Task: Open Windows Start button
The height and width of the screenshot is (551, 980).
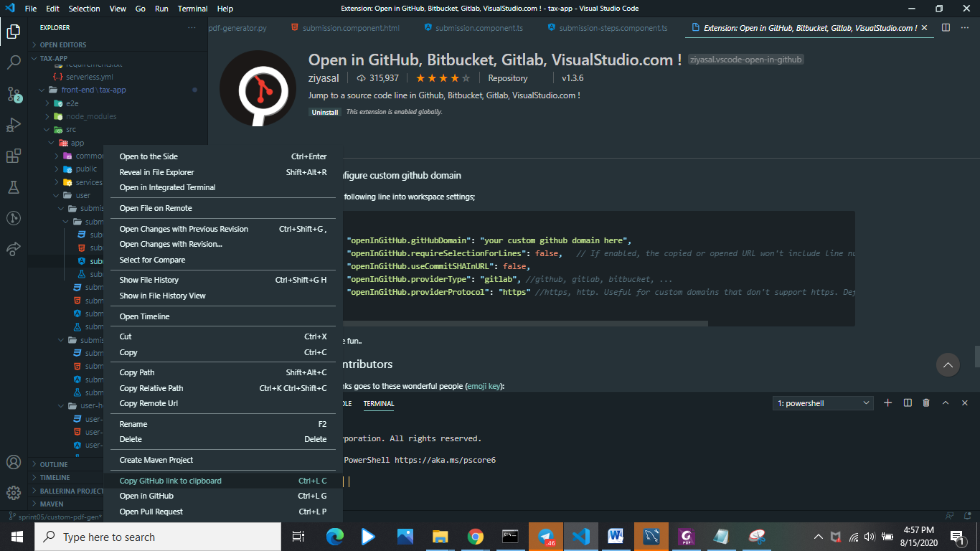Action: (17, 537)
